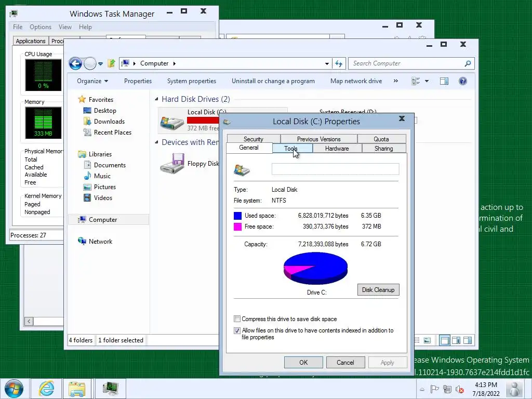Enable Compress this drive checkbox
Viewport: 532px width, 399px height.
point(237,319)
